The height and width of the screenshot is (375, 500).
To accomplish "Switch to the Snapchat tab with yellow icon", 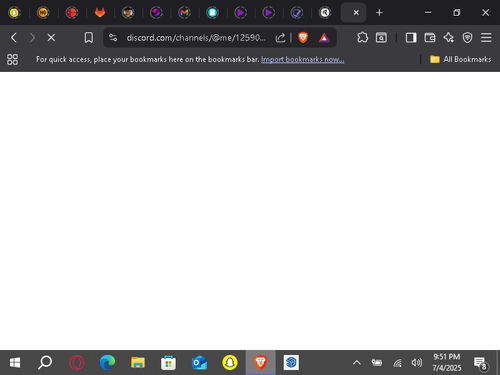I will [14, 13].
